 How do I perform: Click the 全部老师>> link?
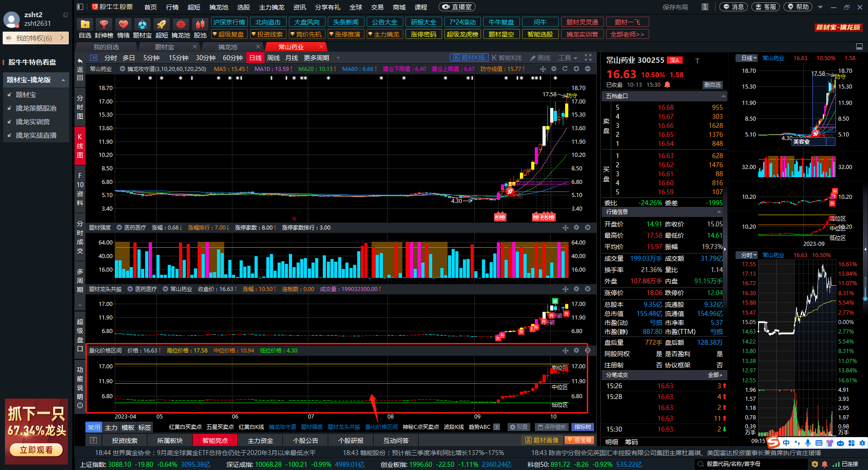coord(627,34)
